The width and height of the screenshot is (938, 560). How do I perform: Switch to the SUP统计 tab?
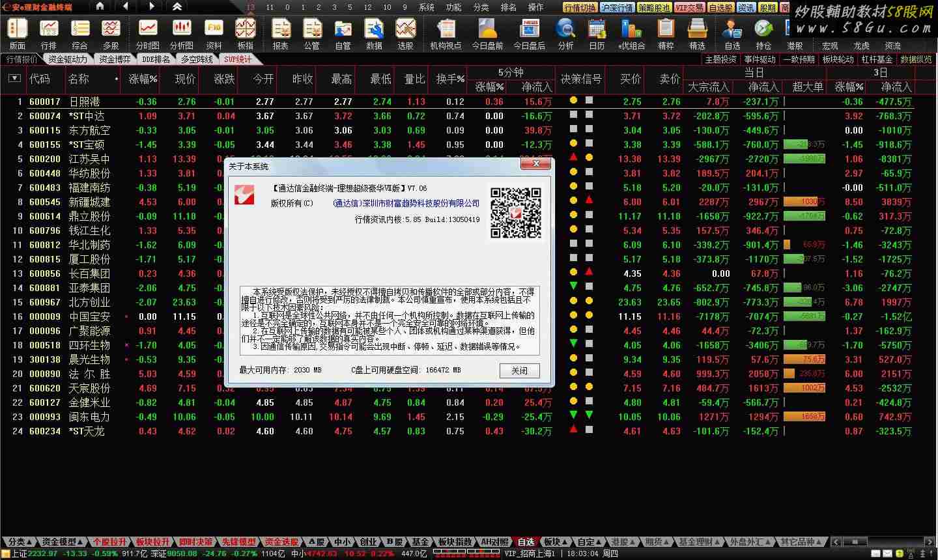(x=238, y=59)
